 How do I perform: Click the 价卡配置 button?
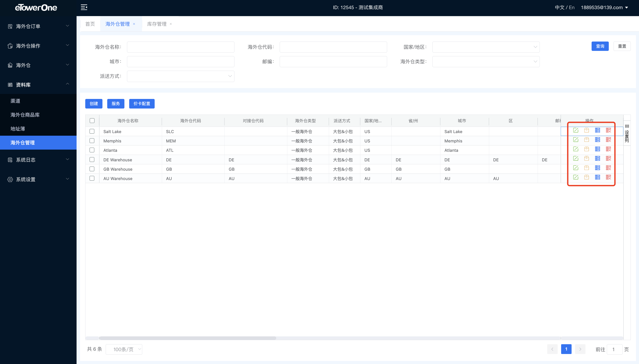(x=142, y=104)
